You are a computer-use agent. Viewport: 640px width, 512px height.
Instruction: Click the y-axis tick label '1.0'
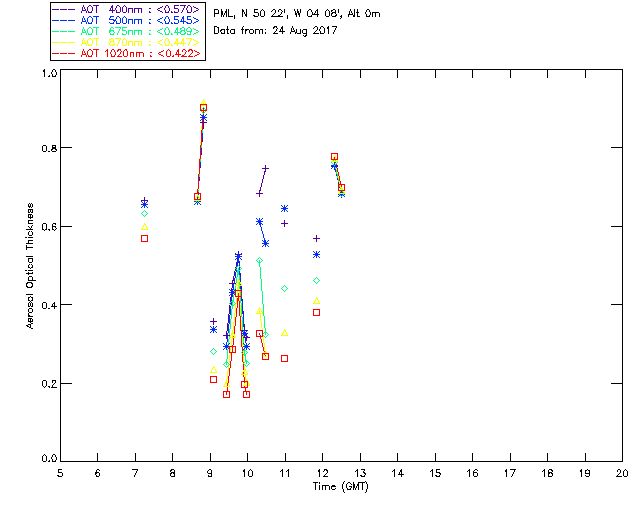[x=49, y=73]
